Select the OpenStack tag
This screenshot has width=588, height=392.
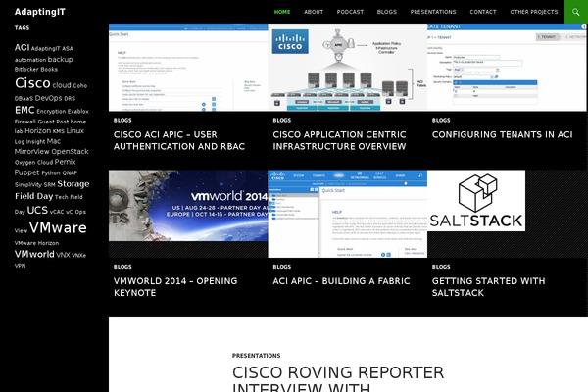coord(71,151)
